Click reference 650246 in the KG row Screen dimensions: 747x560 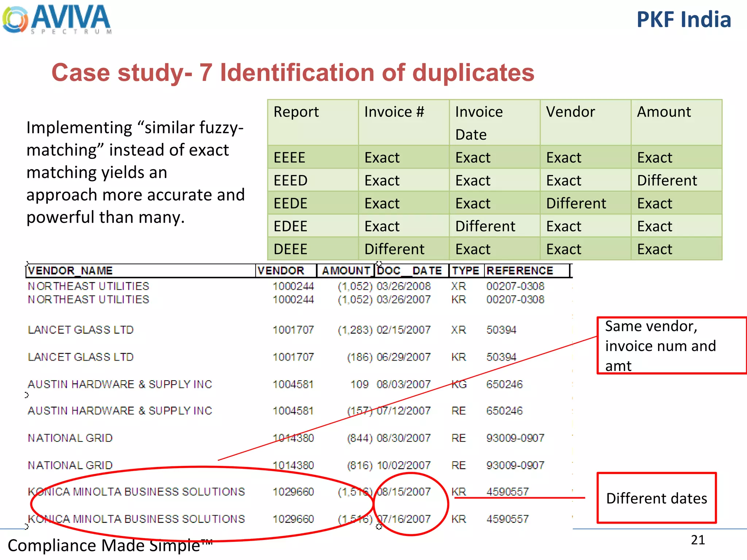tap(504, 384)
